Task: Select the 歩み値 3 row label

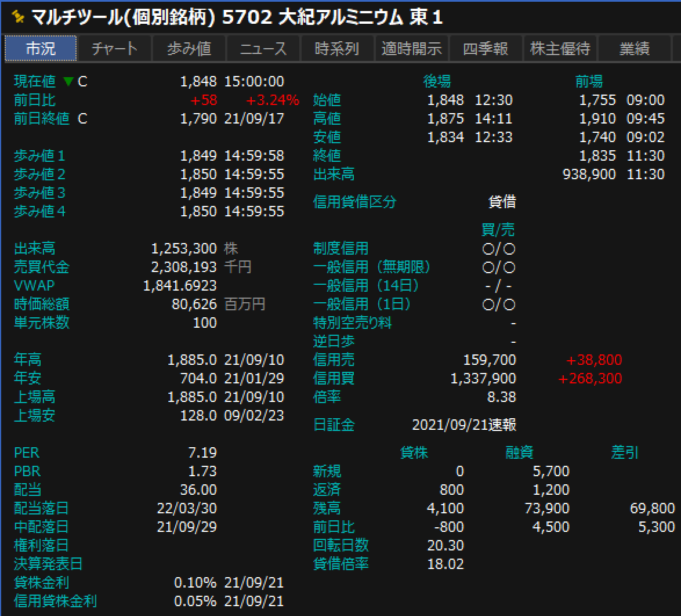Action: pyautogui.click(x=39, y=193)
